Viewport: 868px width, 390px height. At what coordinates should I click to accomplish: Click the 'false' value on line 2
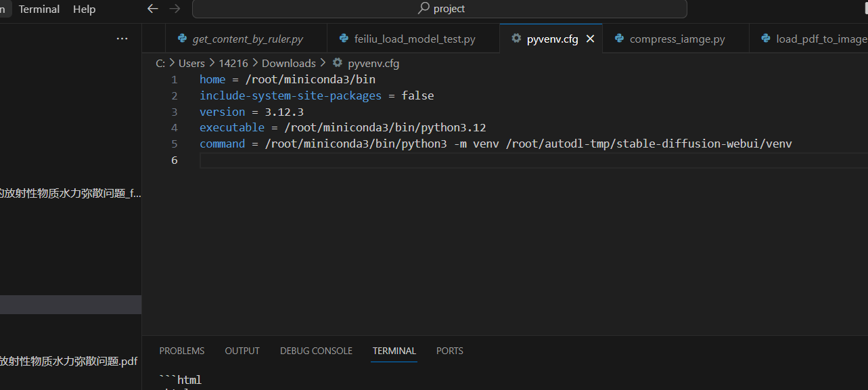417,95
